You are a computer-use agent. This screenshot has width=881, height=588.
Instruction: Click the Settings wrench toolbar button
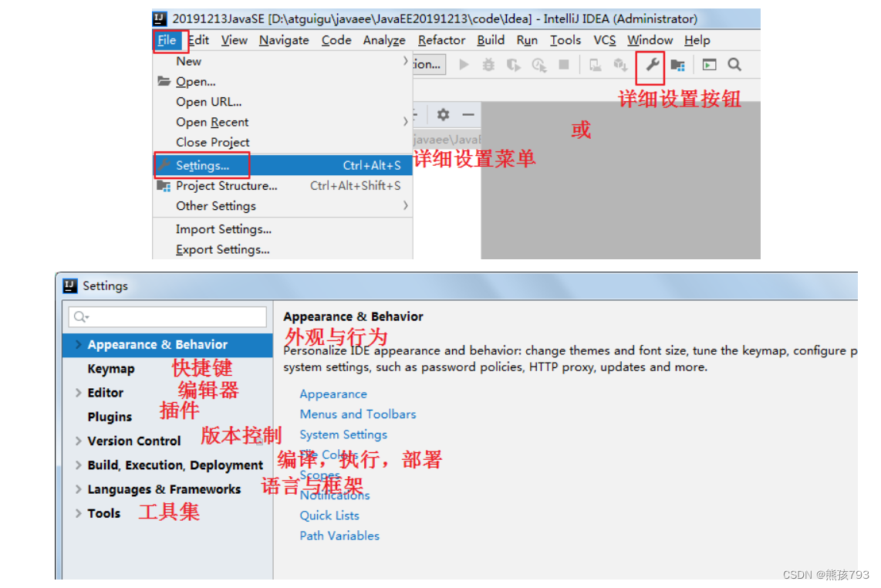(x=652, y=65)
